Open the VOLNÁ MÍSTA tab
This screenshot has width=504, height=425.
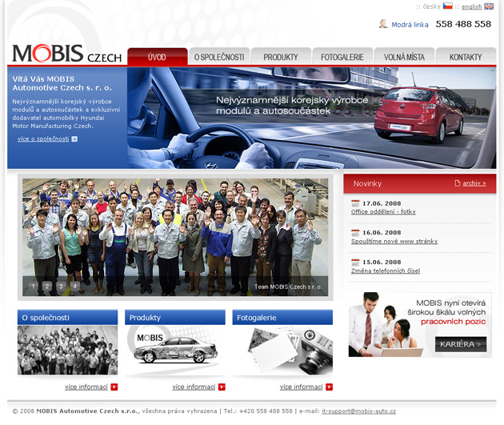tap(404, 57)
